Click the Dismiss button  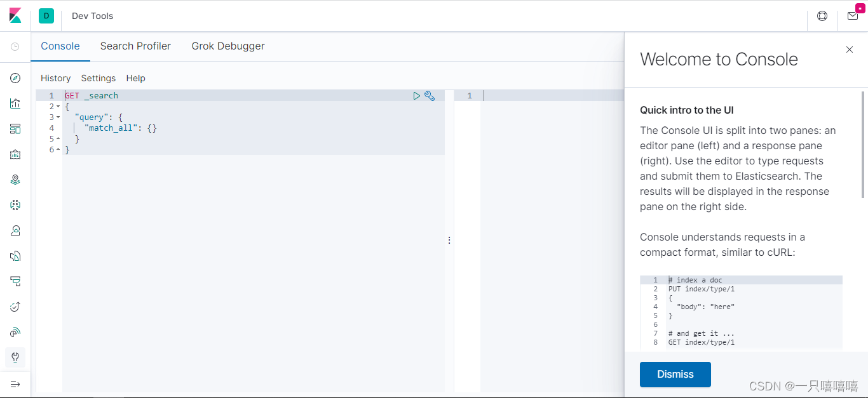(675, 375)
